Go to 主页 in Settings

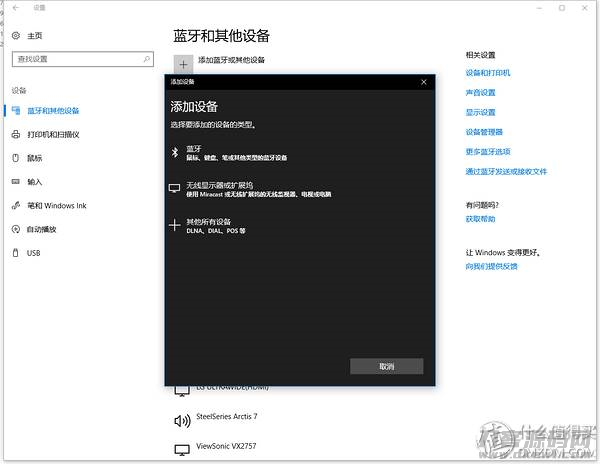[x=34, y=36]
